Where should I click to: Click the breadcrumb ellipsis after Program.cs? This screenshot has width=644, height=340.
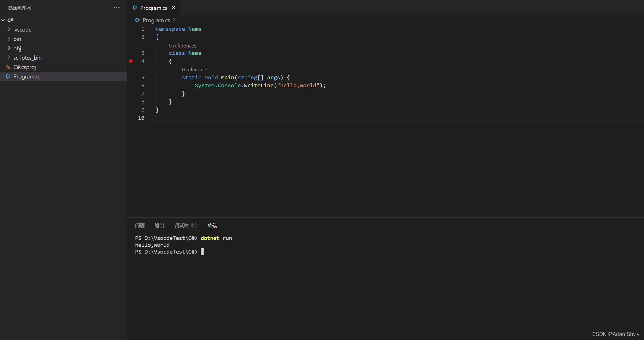pos(179,20)
